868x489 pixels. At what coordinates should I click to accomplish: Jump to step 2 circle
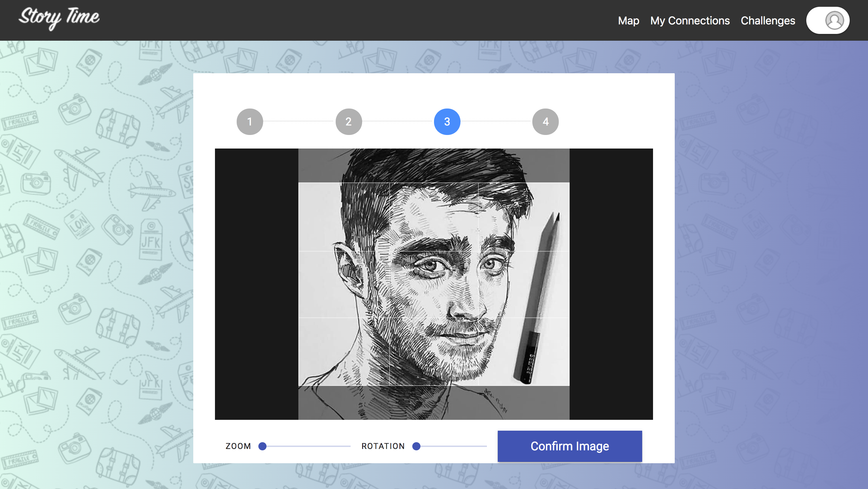349,122
